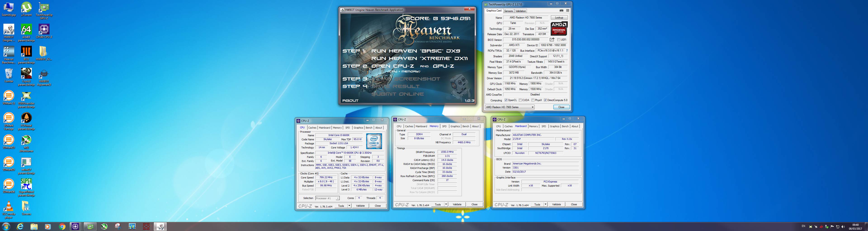The width and height of the screenshot is (868, 231).
Task: Open the GPU-Z hamburger menu
Action: (x=567, y=11)
